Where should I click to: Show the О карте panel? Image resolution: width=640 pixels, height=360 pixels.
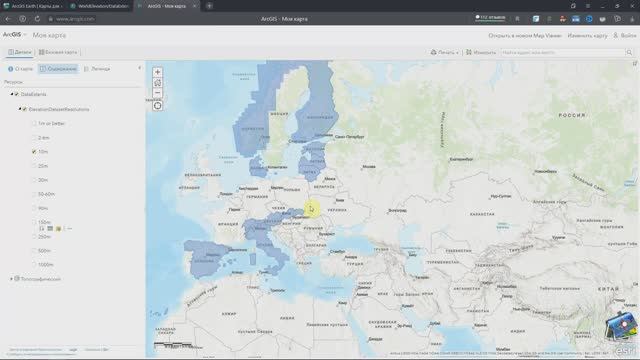click(x=20, y=69)
